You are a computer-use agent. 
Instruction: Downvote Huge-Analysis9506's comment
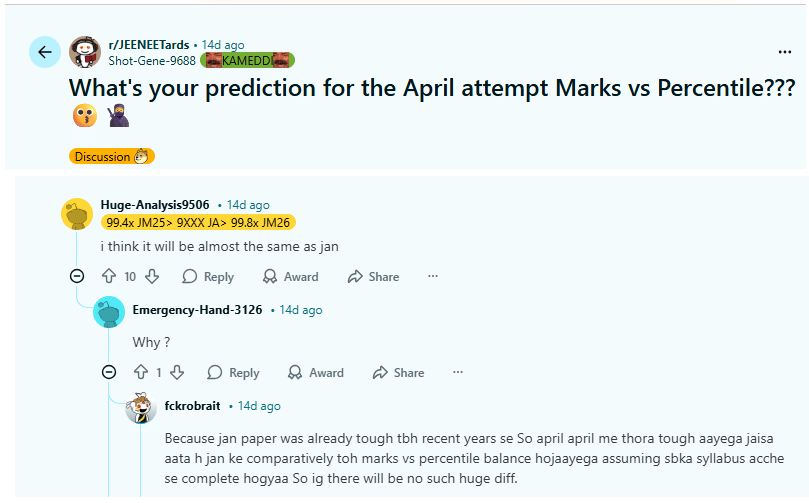pyautogui.click(x=152, y=277)
